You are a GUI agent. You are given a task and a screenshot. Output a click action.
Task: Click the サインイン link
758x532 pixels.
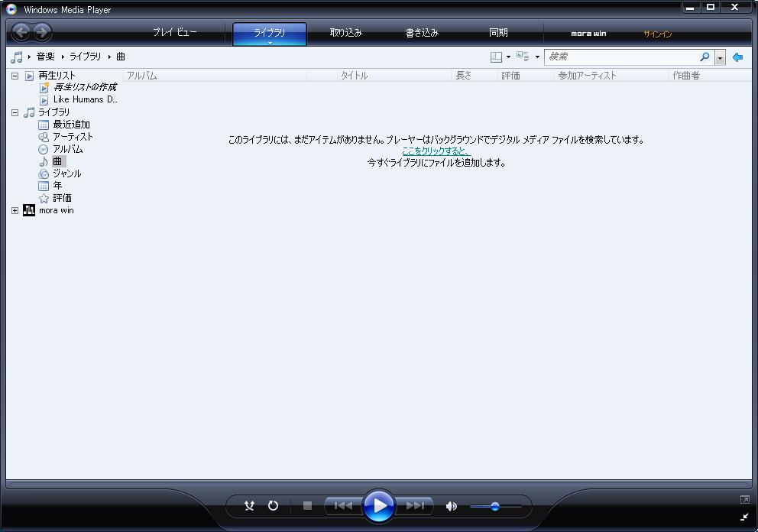coord(657,34)
